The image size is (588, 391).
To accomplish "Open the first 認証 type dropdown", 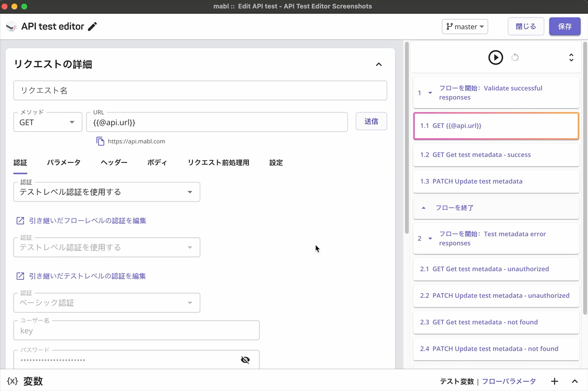I will pyautogui.click(x=107, y=192).
